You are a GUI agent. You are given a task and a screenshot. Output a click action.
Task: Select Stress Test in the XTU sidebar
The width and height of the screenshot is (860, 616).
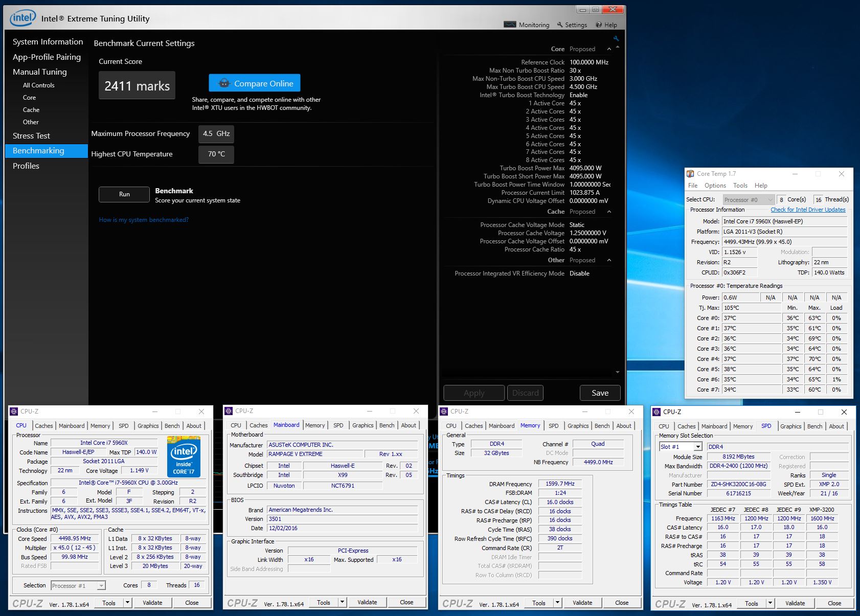pos(31,136)
